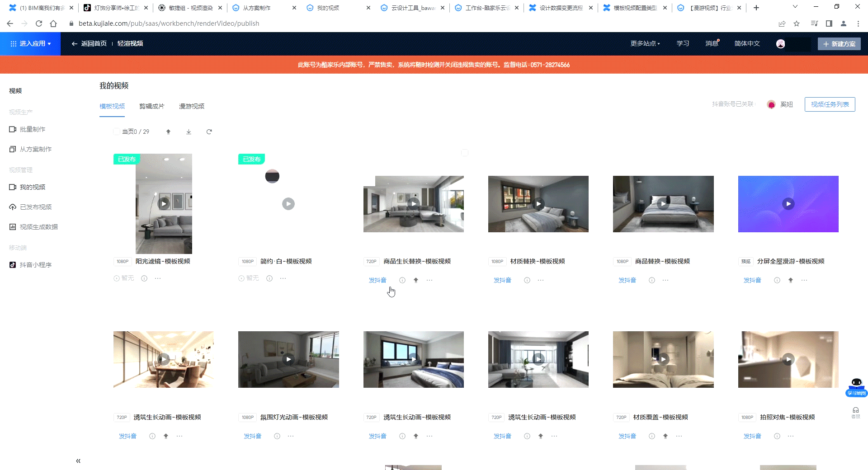868x470 pixels.
Task: Open the 拍照对焦 video thumbnail
Action: [788, 359]
